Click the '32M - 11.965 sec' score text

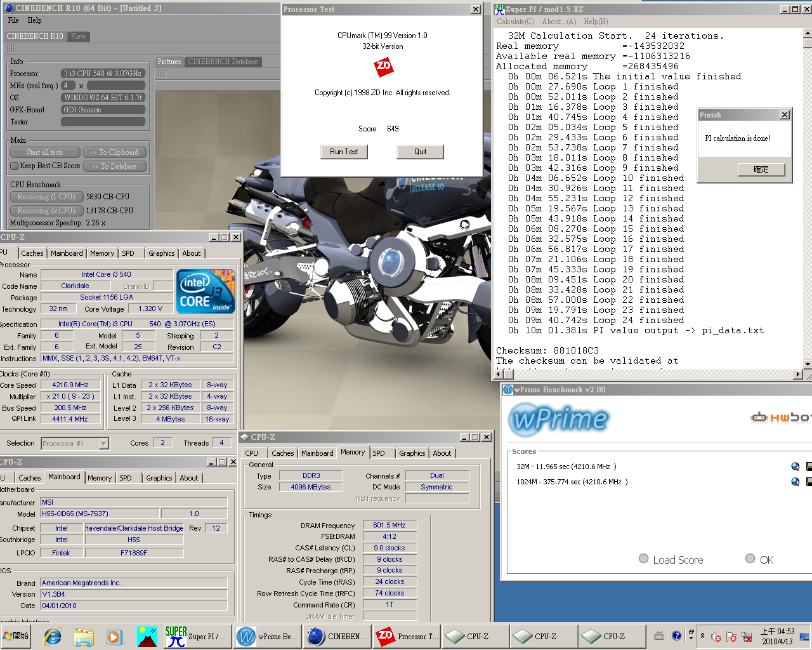tap(566, 467)
